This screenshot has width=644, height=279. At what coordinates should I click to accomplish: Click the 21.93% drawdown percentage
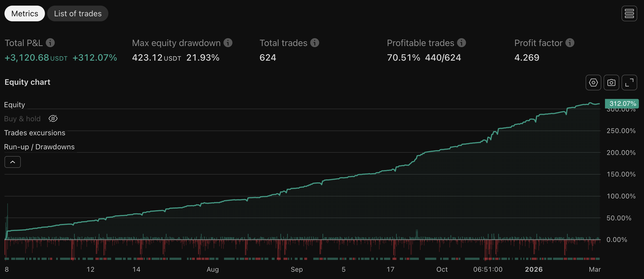(203, 58)
